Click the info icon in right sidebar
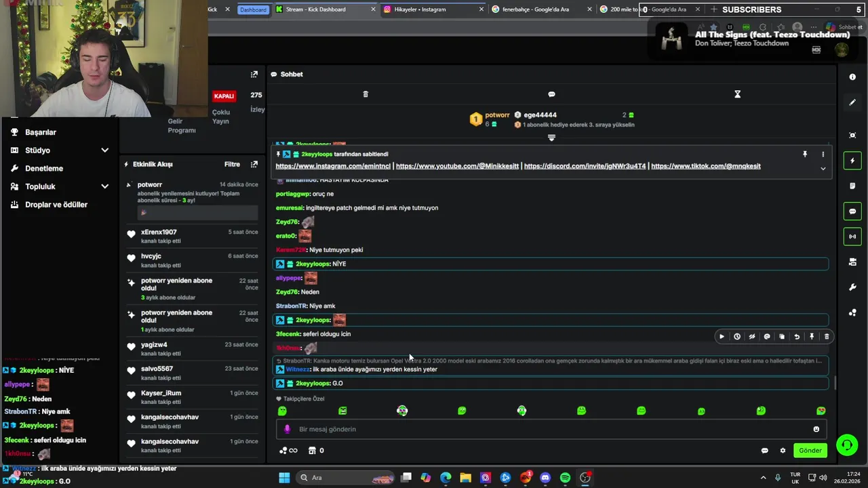 tap(852, 77)
